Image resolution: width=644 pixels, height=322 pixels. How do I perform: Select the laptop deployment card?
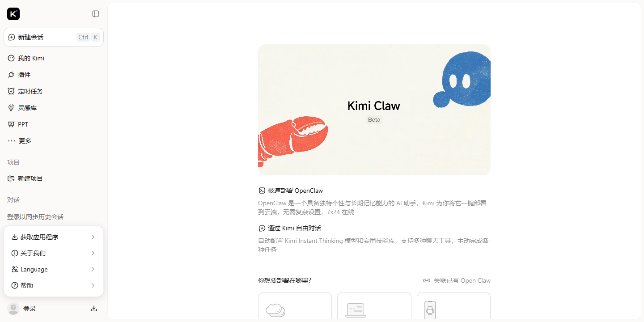coord(374,306)
